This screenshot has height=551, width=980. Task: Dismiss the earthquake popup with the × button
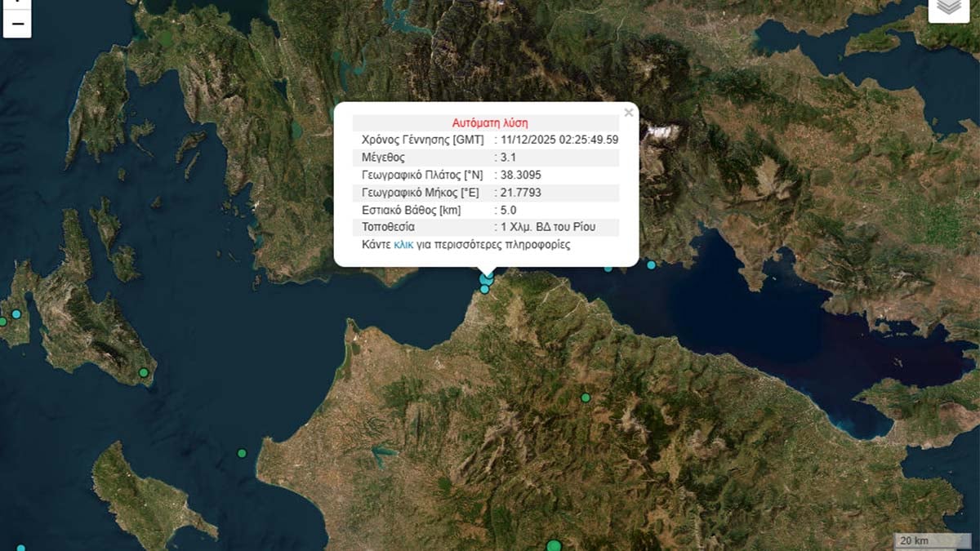click(629, 113)
